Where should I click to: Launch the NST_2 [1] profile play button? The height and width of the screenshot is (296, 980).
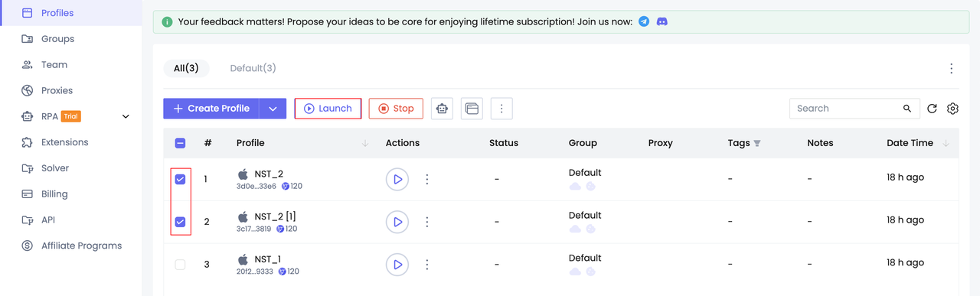[397, 222]
